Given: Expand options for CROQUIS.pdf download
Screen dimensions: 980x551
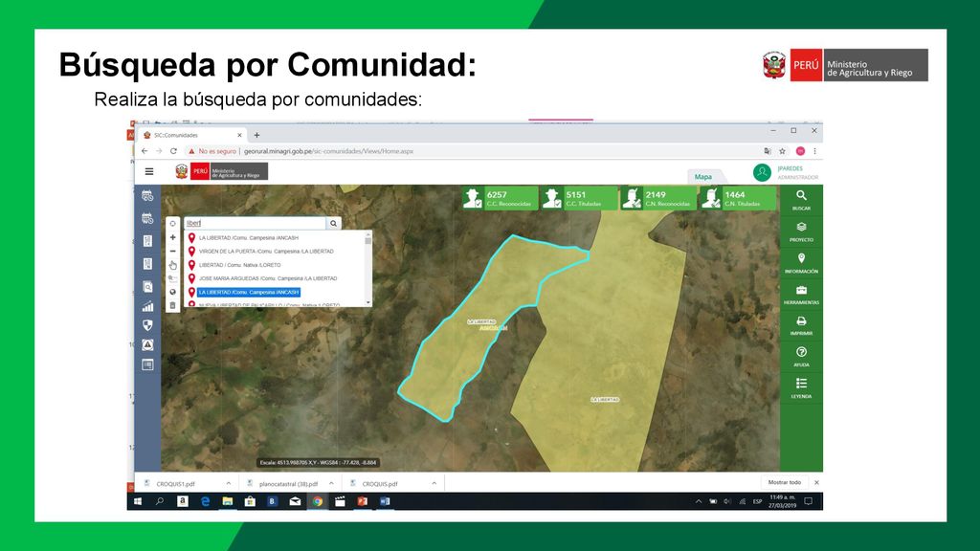Looking at the screenshot, I should (x=434, y=483).
